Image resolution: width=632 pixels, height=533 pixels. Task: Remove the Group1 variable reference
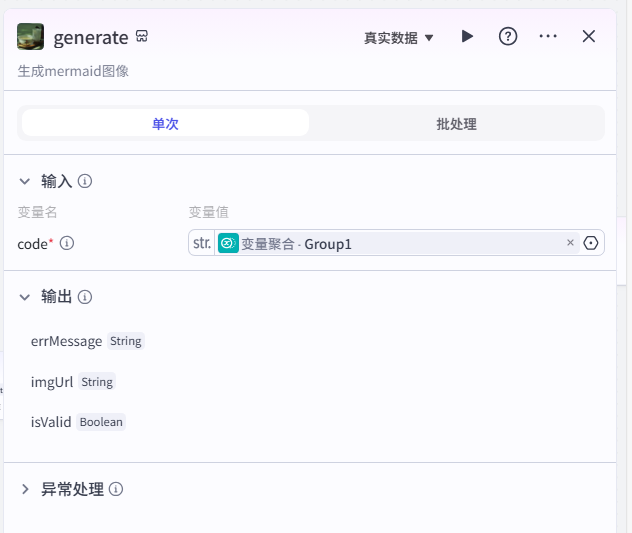570,243
